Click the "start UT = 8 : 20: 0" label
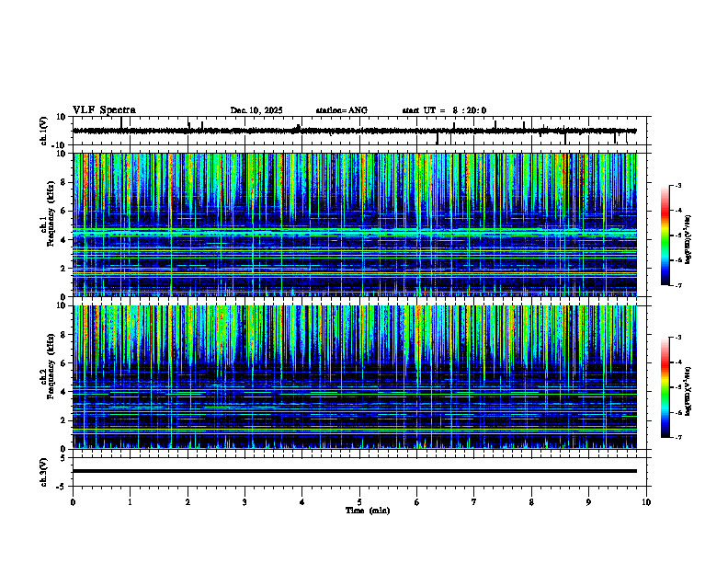Screen dimensions: 728x563 (x=444, y=110)
